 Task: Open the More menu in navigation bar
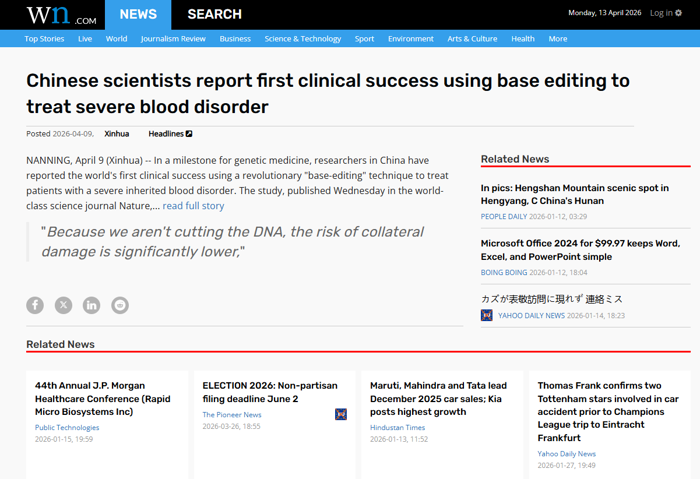557,39
